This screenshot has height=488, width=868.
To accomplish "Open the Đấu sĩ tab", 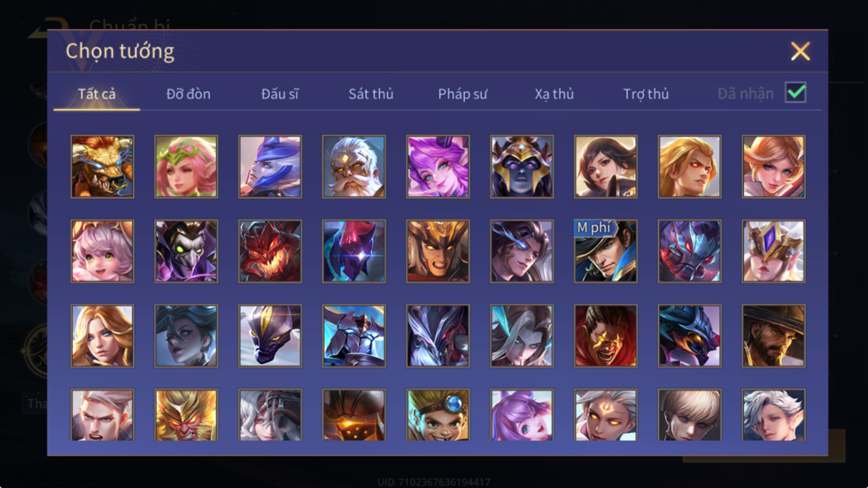I will [x=280, y=94].
